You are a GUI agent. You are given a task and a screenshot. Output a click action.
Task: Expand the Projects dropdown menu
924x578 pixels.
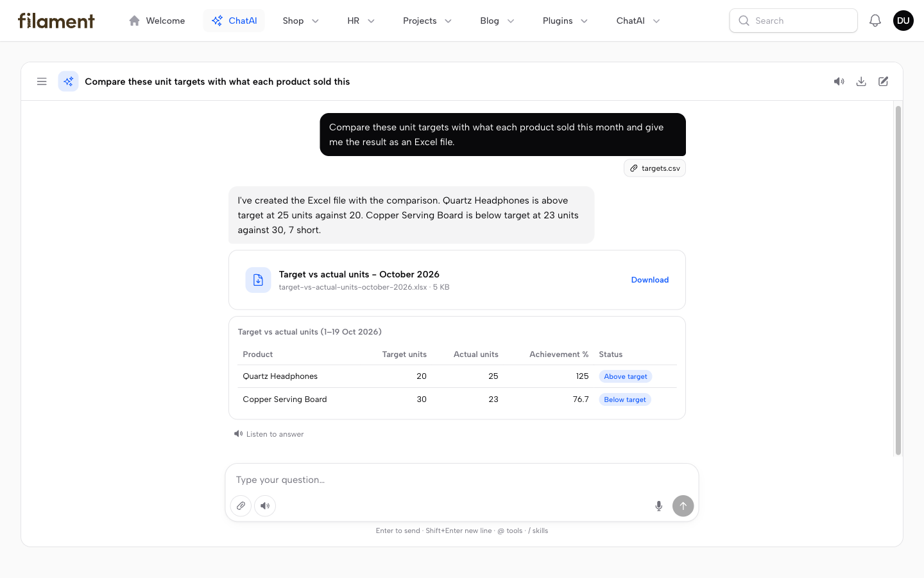427,21
